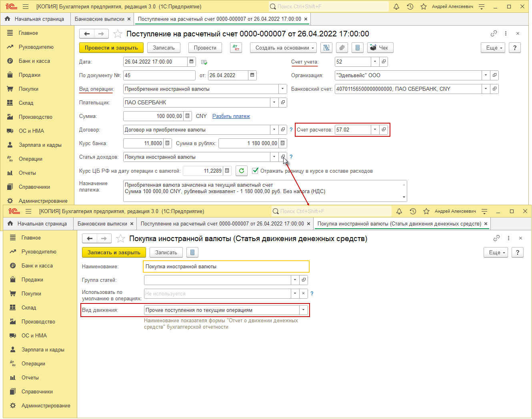Open the document report list icon in upper toolbar
This screenshot has width=532, height=419.
358,48
